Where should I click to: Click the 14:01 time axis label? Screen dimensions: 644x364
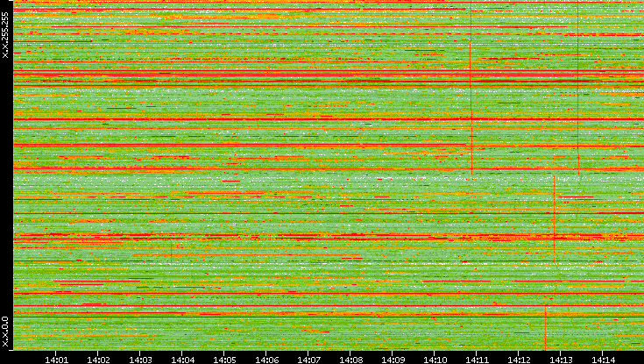(56, 360)
